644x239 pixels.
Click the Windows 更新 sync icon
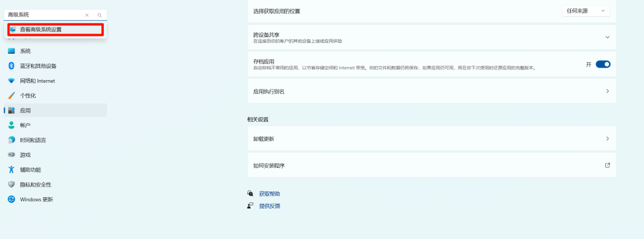click(11, 199)
